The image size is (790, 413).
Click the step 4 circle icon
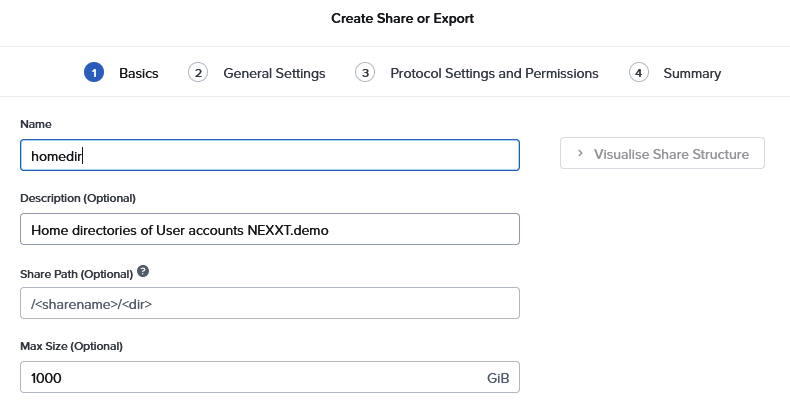click(638, 73)
